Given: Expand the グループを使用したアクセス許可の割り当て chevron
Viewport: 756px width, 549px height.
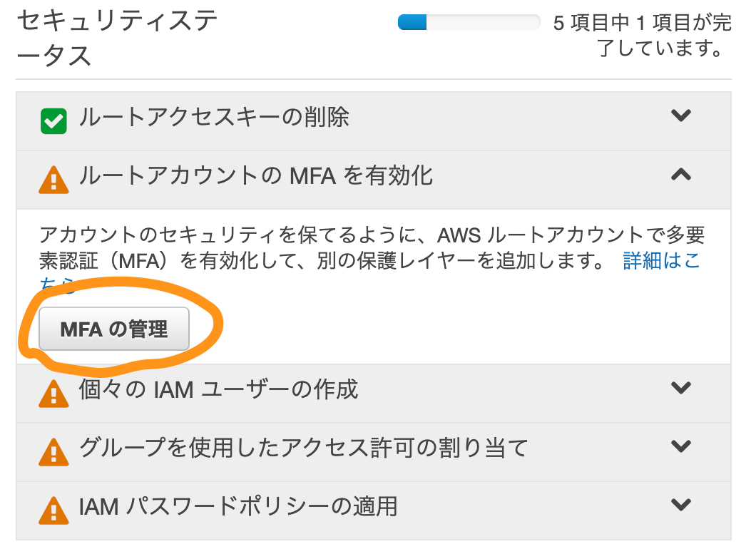Looking at the screenshot, I should click(x=681, y=446).
